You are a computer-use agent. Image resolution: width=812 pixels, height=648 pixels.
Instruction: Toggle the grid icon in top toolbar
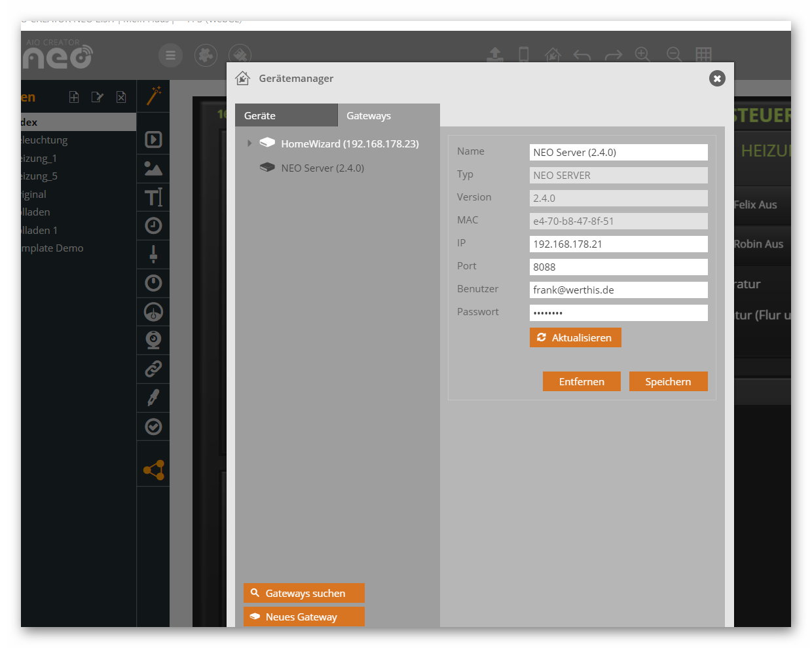click(x=703, y=54)
